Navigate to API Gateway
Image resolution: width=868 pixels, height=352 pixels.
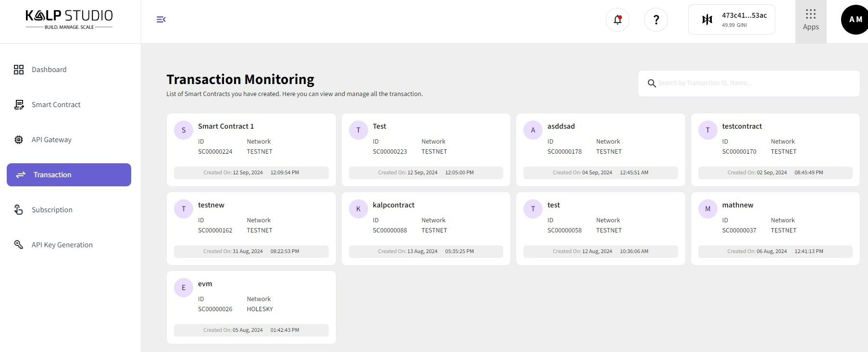(51, 140)
